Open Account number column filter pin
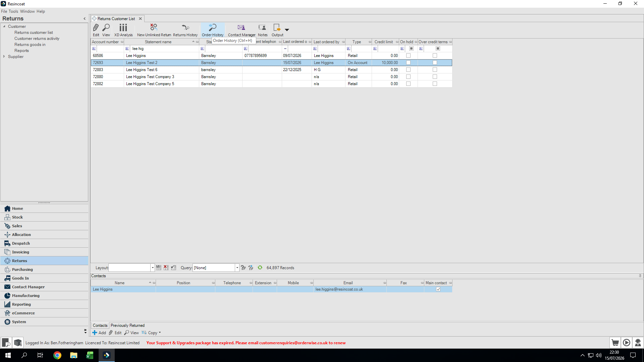Viewport: 644px width, 362px height. (122, 42)
